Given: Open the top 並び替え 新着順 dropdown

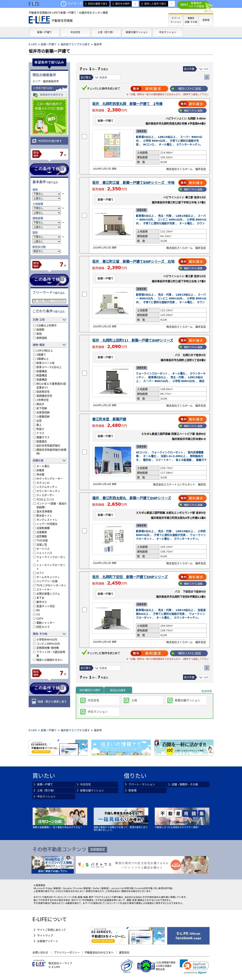Looking at the screenshot, I should tap(107, 77).
